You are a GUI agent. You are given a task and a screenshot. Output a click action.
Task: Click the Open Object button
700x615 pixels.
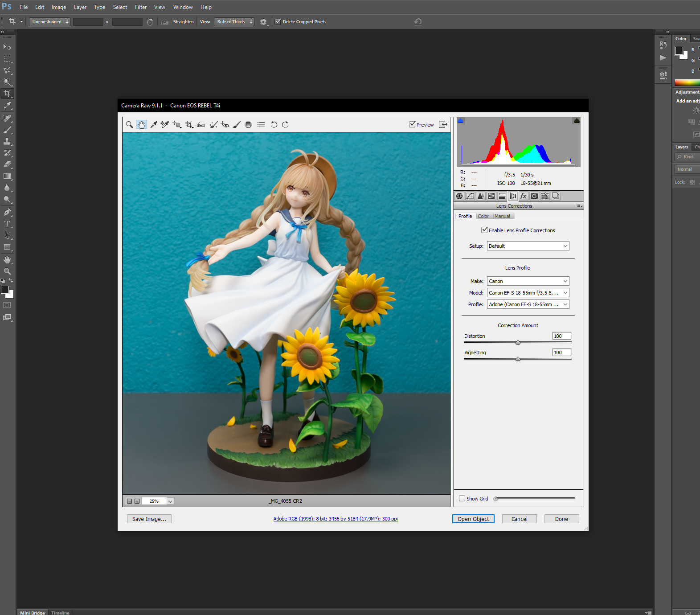coord(473,519)
